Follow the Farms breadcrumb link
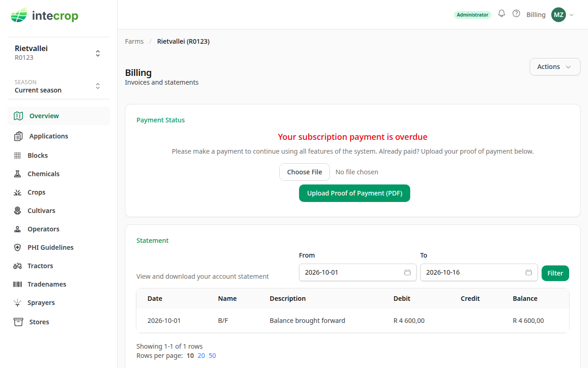Viewport: 588px width, 368px height. click(134, 41)
